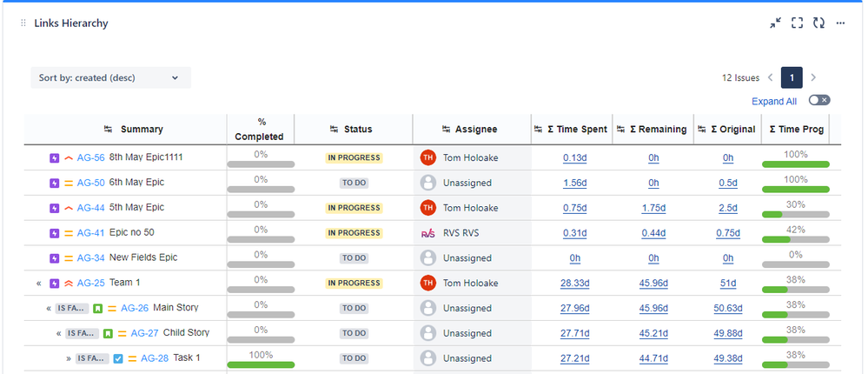Click the AG-41 time progress bar
The height and width of the screenshot is (374, 868).
click(796, 239)
